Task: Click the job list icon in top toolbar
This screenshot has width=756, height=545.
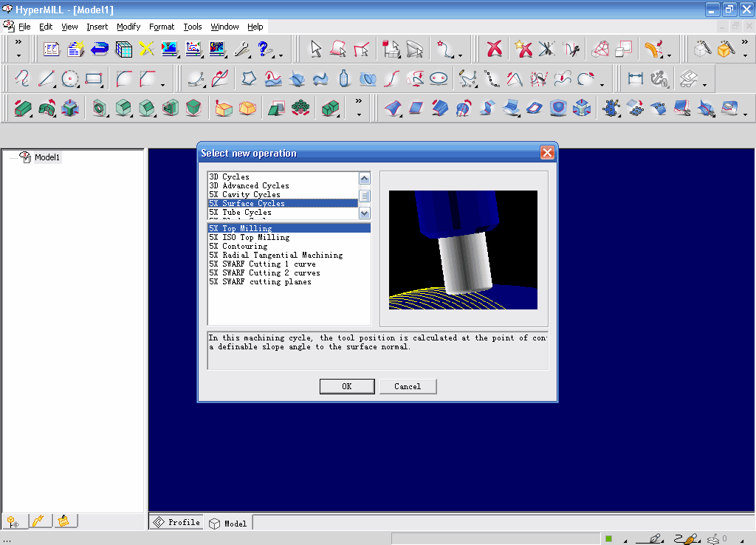Action: [x=51, y=49]
